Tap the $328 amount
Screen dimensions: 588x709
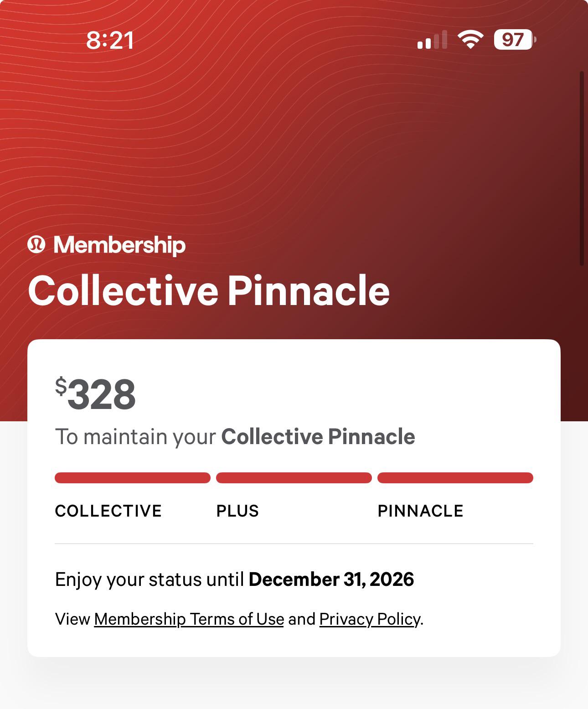tap(96, 394)
